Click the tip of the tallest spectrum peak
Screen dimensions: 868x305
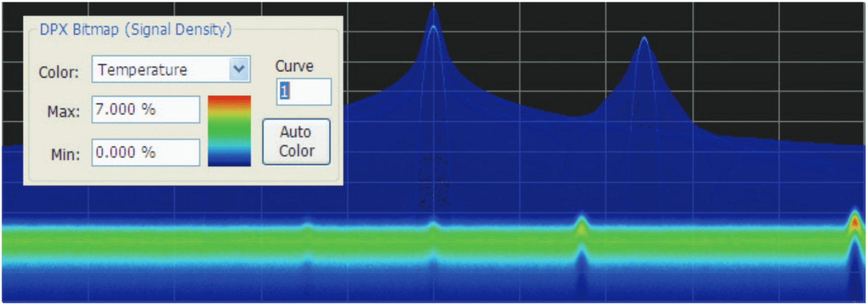click(433, 10)
